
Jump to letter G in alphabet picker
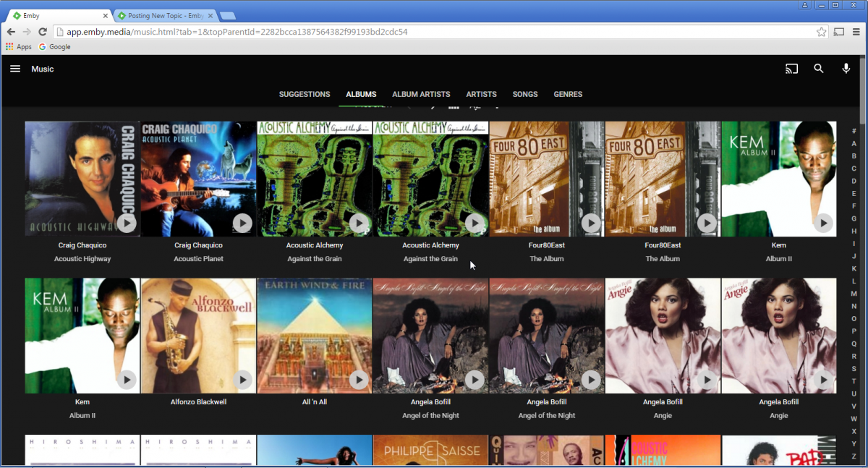click(x=854, y=218)
